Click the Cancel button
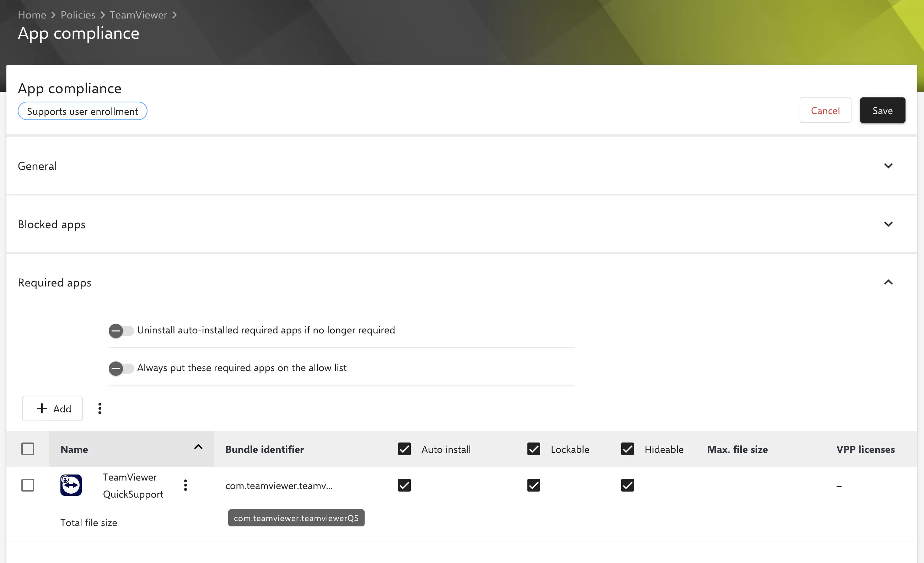The image size is (924, 563). click(825, 110)
